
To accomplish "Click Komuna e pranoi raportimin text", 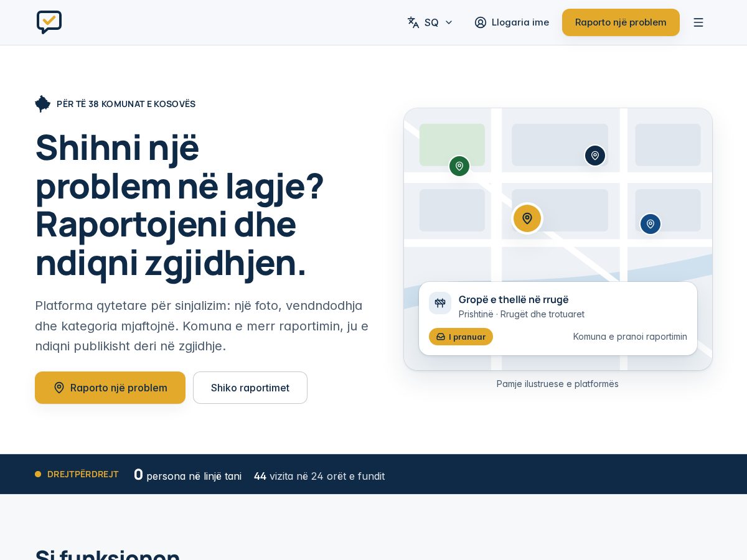I will coord(630,337).
